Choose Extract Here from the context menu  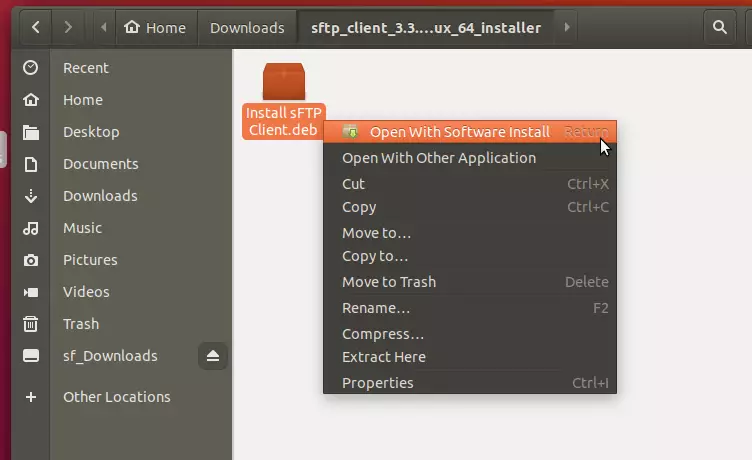(x=470, y=357)
